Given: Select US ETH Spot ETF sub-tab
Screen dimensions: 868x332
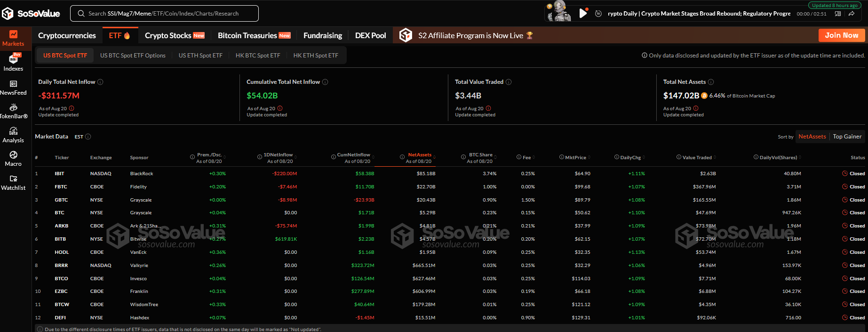Looking at the screenshot, I should 200,56.
